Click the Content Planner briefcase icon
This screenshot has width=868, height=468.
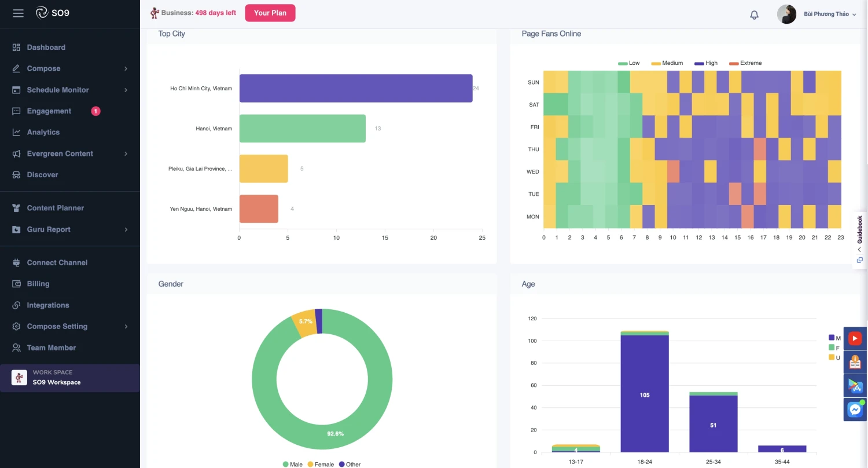[16, 208]
